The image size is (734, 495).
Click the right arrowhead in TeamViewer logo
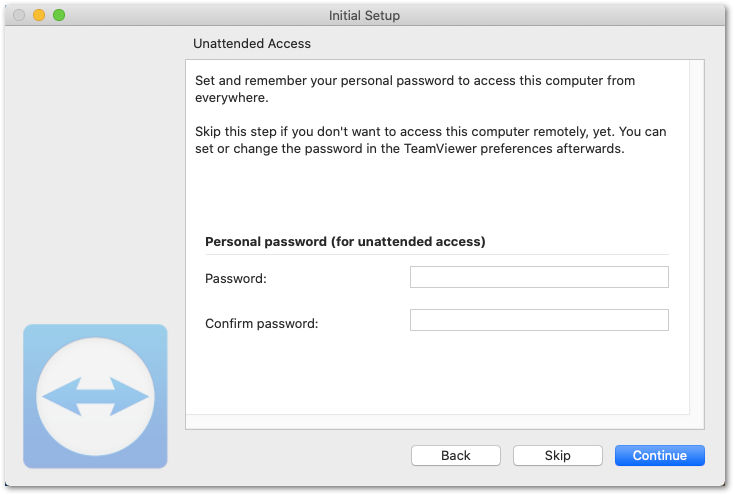coord(129,397)
